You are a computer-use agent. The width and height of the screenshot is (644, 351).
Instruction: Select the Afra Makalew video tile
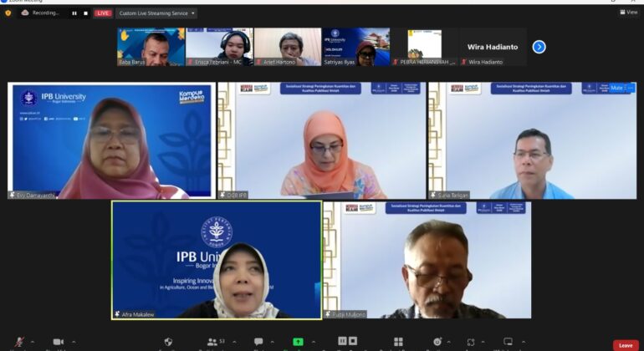pos(217,260)
